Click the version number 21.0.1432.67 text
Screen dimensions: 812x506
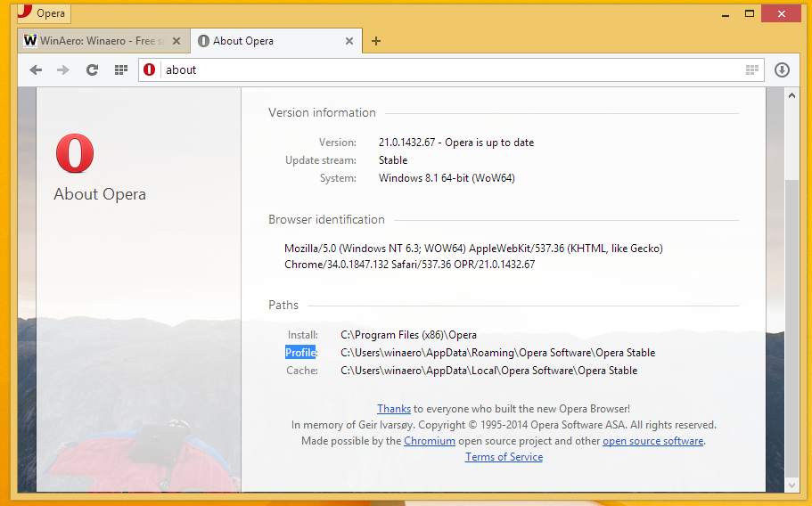tap(406, 143)
